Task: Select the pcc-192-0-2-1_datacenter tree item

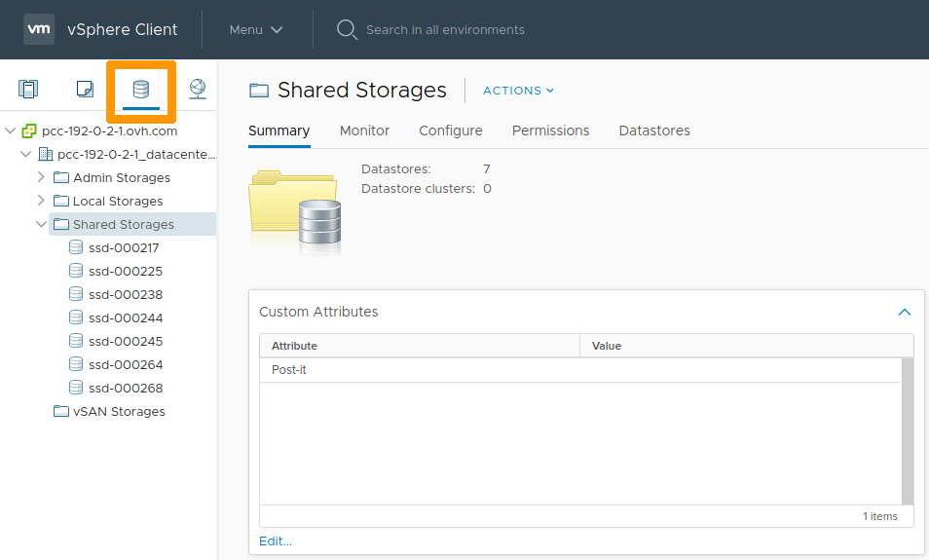Action: [x=136, y=155]
